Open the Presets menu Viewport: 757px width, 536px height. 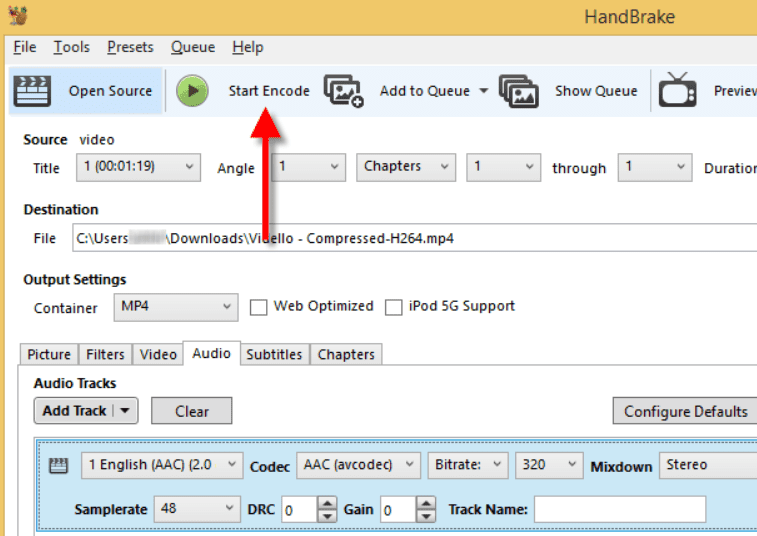point(130,47)
